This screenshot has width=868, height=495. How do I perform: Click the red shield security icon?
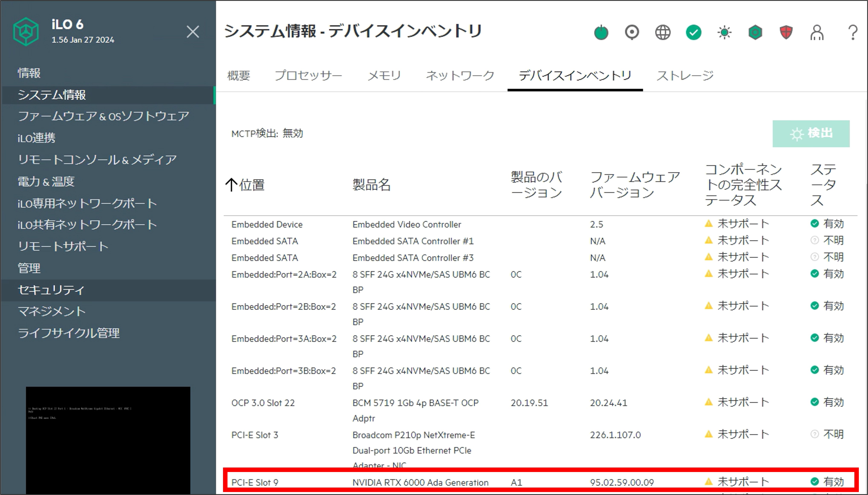(x=786, y=33)
